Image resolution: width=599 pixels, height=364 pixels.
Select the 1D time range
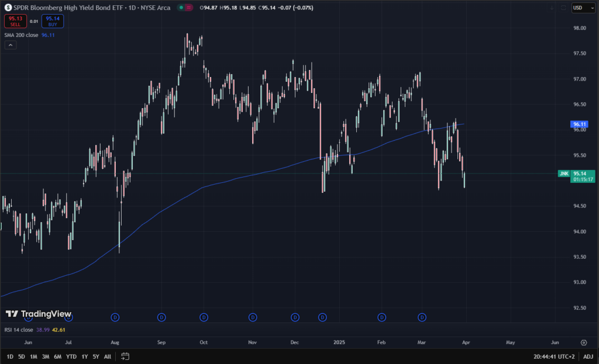[10, 356]
